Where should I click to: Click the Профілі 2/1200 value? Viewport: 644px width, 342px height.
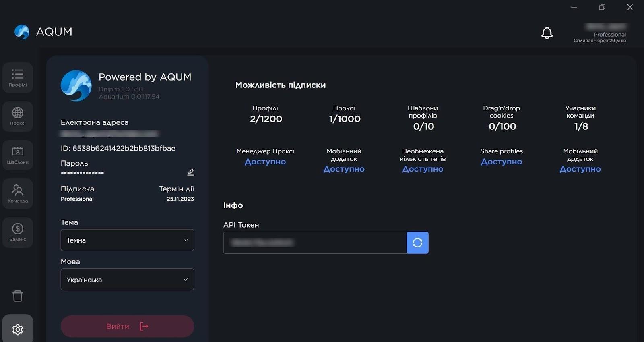pos(266,119)
